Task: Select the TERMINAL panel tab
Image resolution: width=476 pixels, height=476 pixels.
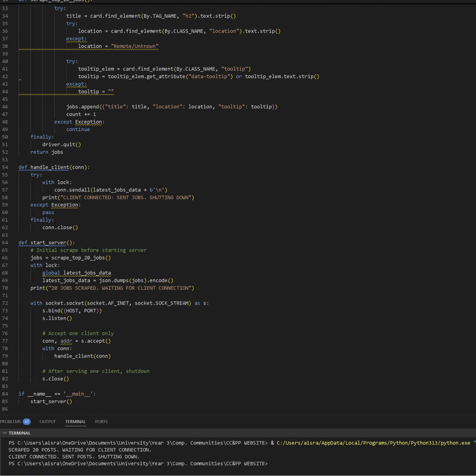Action: pyautogui.click(x=75, y=421)
